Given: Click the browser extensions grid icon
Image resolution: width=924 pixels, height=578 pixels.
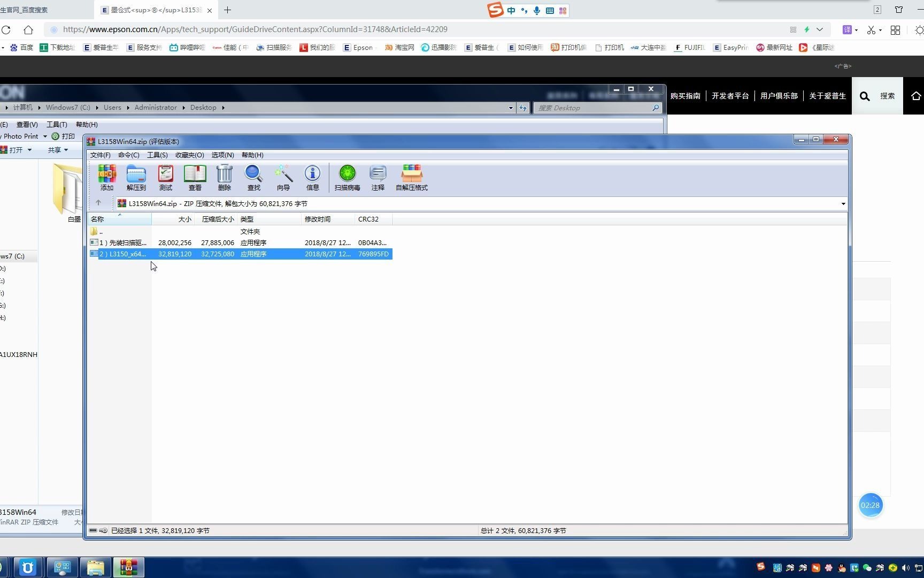Looking at the screenshot, I should (895, 30).
